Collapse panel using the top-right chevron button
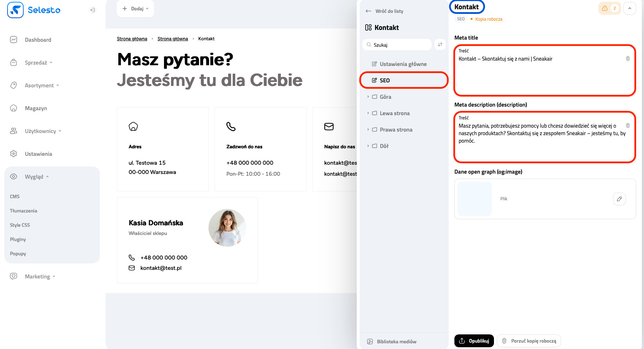Image resolution: width=644 pixels, height=349 pixels. pyautogui.click(x=629, y=8)
